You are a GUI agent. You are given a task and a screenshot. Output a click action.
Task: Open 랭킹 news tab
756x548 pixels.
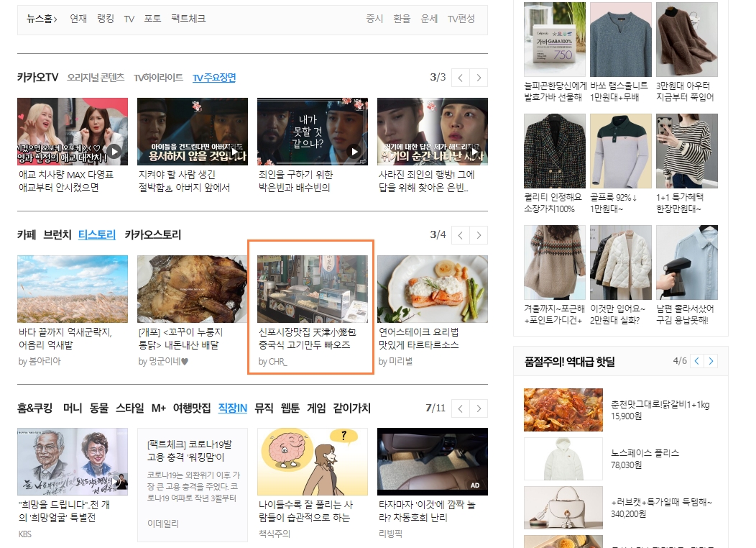click(106, 18)
